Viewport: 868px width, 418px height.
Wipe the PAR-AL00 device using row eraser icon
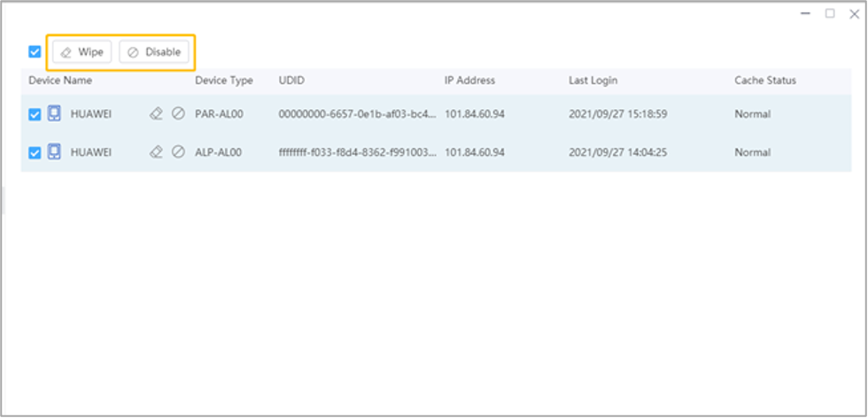tap(156, 114)
